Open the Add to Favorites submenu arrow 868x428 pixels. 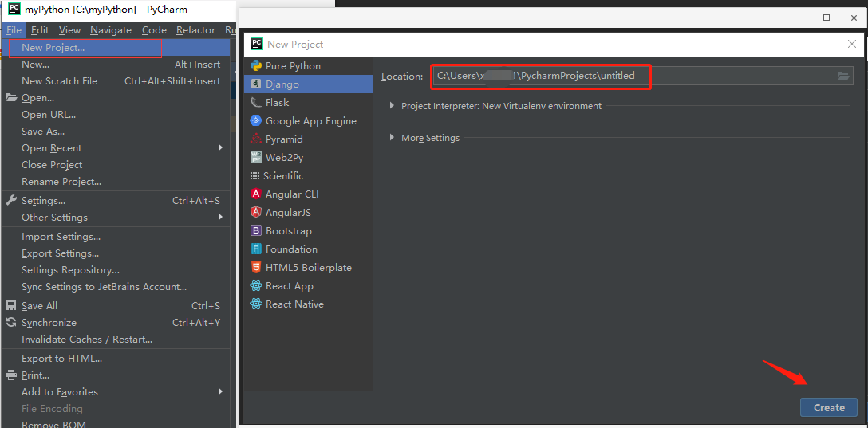click(219, 391)
